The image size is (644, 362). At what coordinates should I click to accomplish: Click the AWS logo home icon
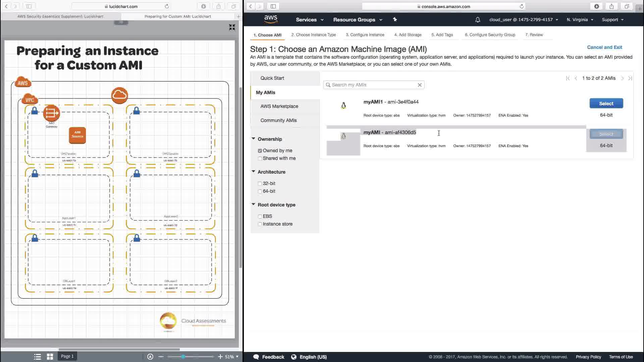pyautogui.click(x=270, y=19)
